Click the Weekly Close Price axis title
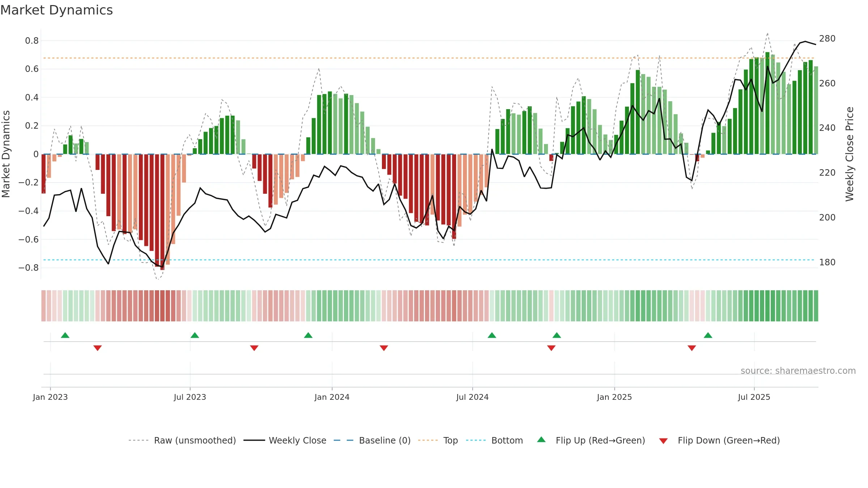Screen dimensions: 868x488 click(850, 154)
